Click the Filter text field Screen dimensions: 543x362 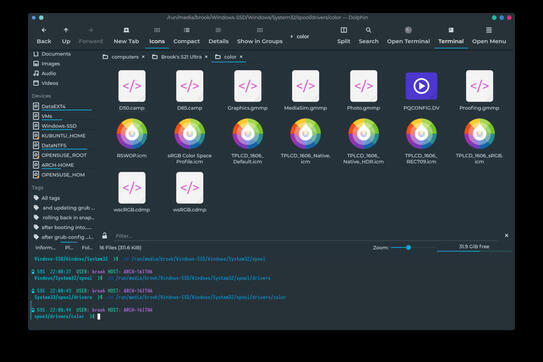[306, 236]
